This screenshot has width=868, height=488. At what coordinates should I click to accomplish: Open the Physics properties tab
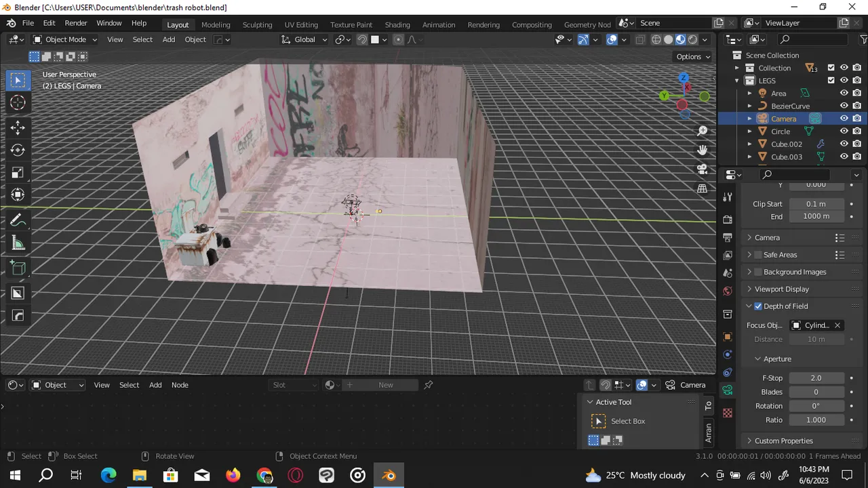(x=728, y=354)
